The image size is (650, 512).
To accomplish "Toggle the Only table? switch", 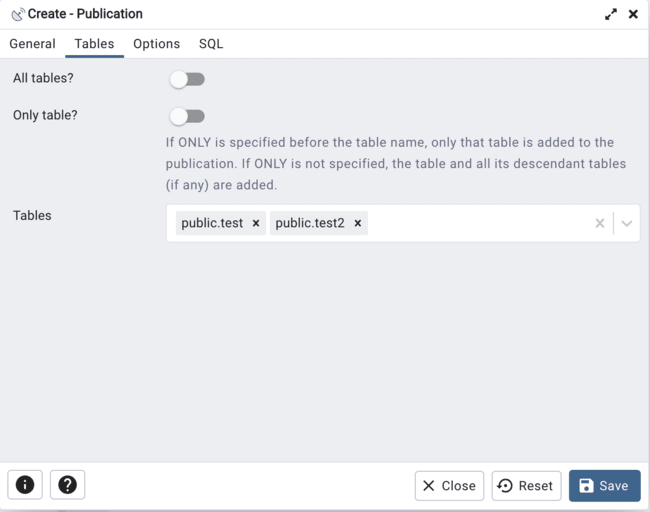I will click(187, 116).
